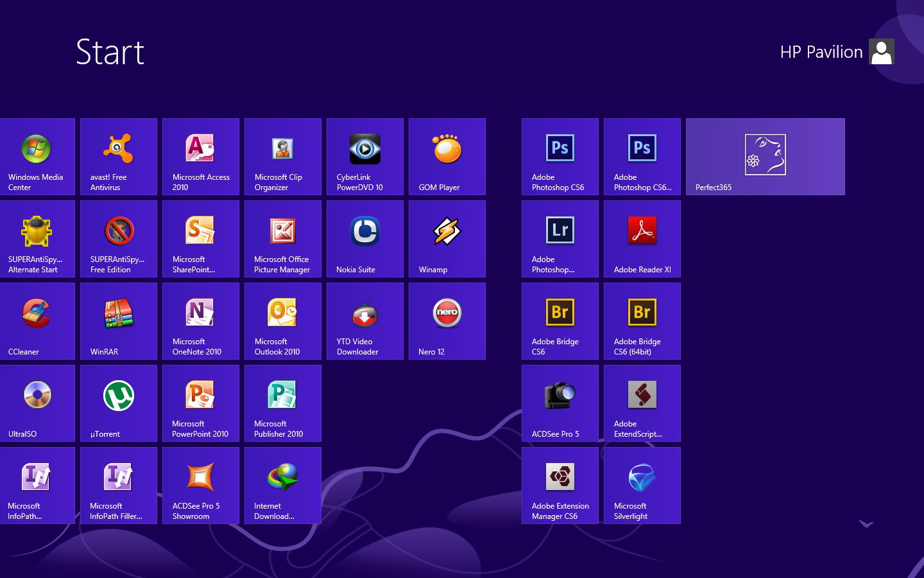Open Microsoft PowerPoint 2010
Image resolution: width=924 pixels, height=578 pixels.
(x=201, y=403)
